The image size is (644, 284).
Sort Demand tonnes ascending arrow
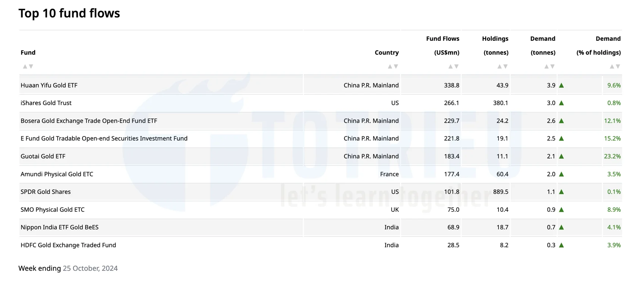pos(546,67)
